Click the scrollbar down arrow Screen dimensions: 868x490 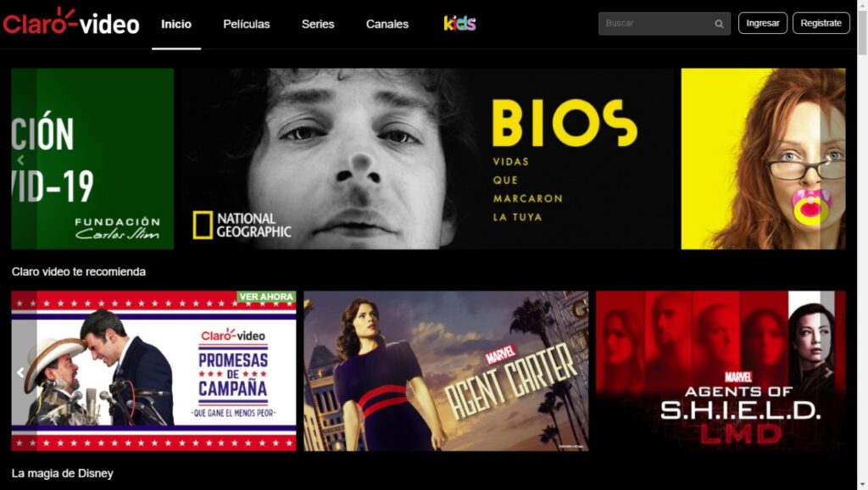(x=862, y=485)
